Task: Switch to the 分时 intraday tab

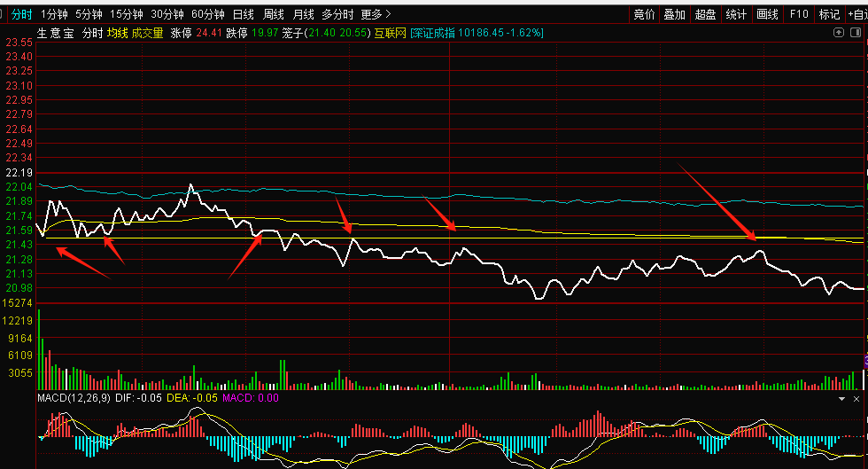Action: click(x=21, y=14)
